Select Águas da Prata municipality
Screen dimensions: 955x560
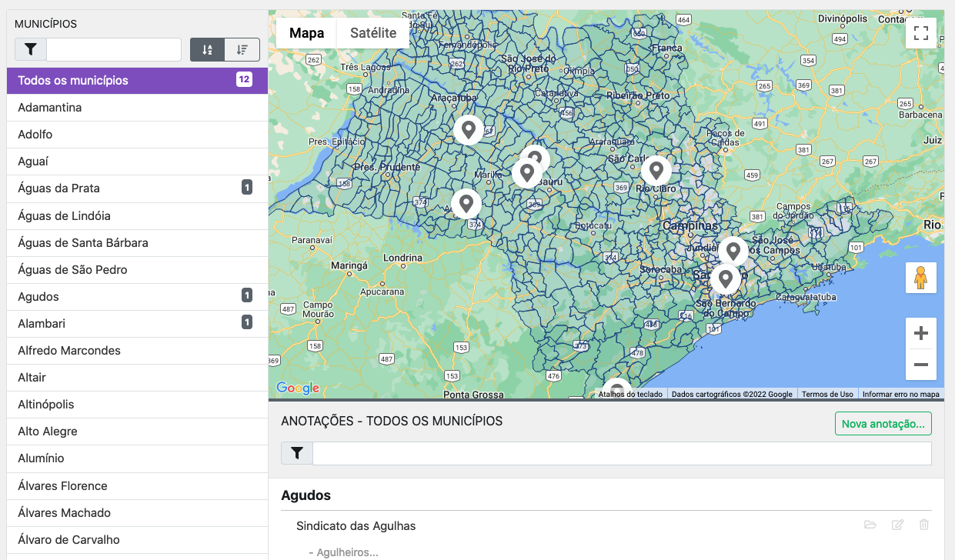58,188
